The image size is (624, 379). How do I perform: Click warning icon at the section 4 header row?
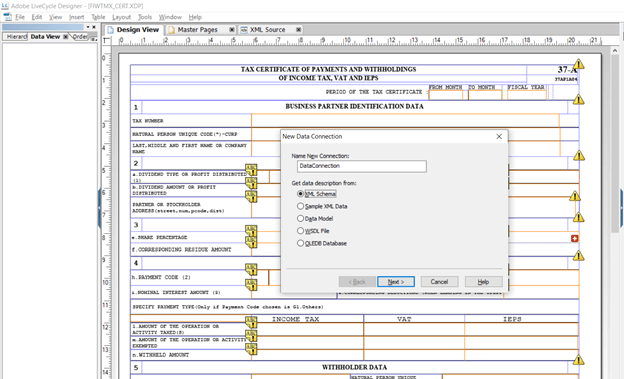tap(579, 255)
